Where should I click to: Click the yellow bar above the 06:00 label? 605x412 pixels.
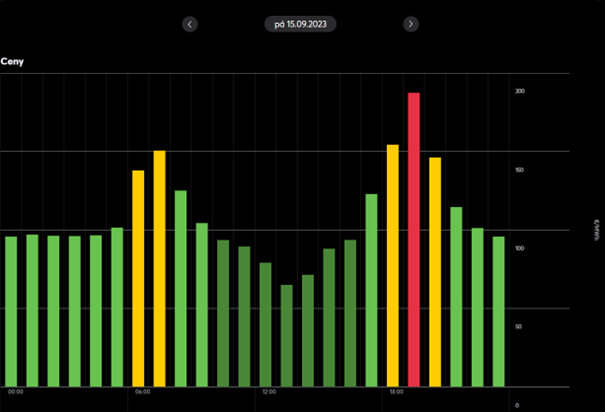coord(138,278)
